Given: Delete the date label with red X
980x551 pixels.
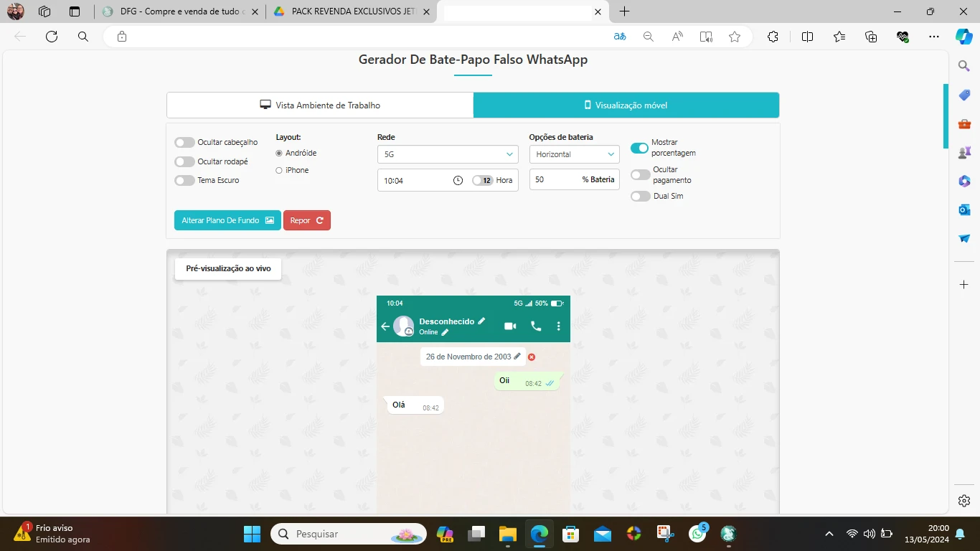Looking at the screenshot, I should click(532, 357).
